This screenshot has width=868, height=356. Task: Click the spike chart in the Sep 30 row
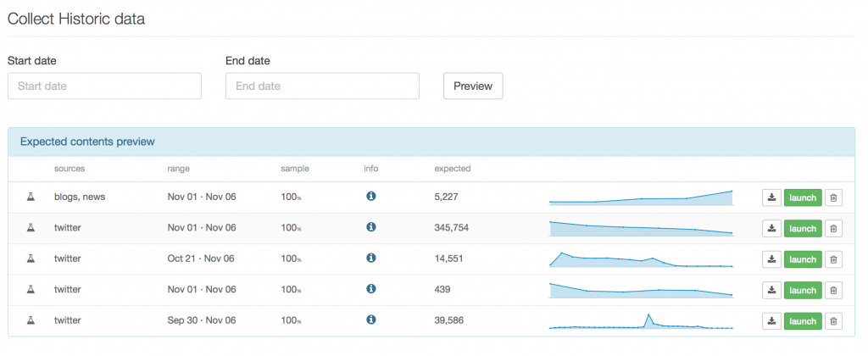point(641,321)
